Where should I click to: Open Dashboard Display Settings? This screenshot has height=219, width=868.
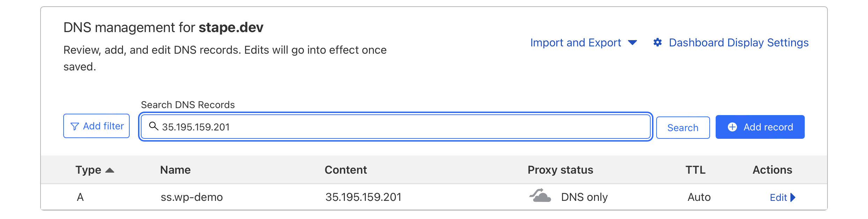(x=738, y=43)
